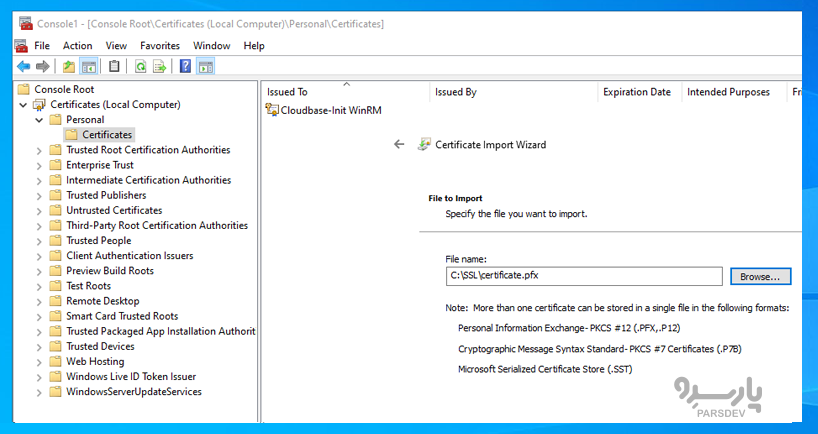Expand Intermediate Certification Authorities
The image size is (818, 434).
(x=39, y=181)
